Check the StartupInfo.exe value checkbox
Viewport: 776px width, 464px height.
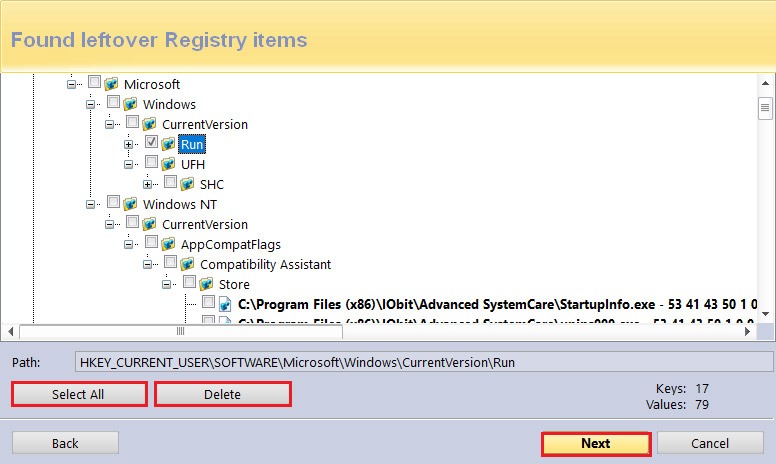(x=208, y=302)
